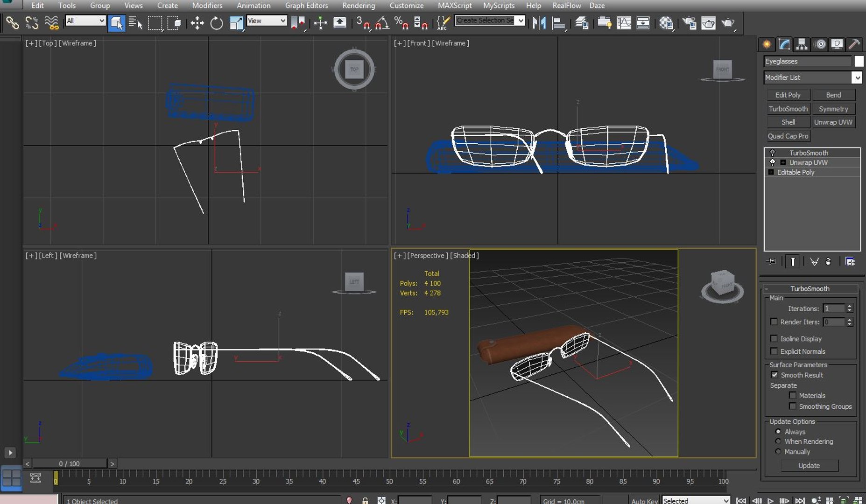Image resolution: width=866 pixels, height=504 pixels.
Task: Enable Separate by Materials checkbox
Action: pos(793,395)
